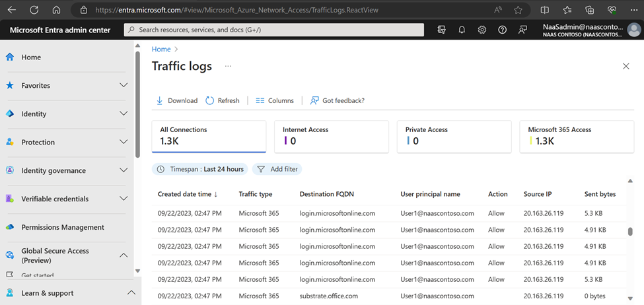Collapse Global Secure Access (Preview) section
The image size is (644, 305).
(x=124, y=255)
